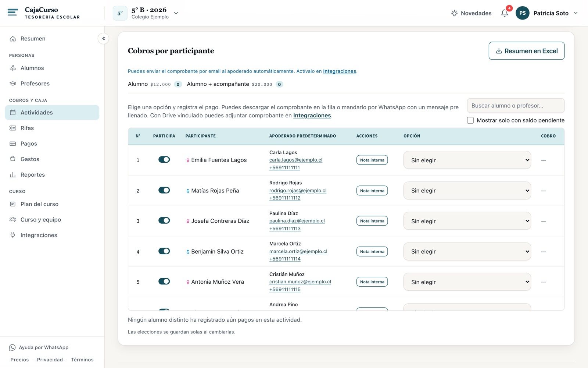Click gender icon beside Benjamín Silva Ortiz

click(188, 252)
